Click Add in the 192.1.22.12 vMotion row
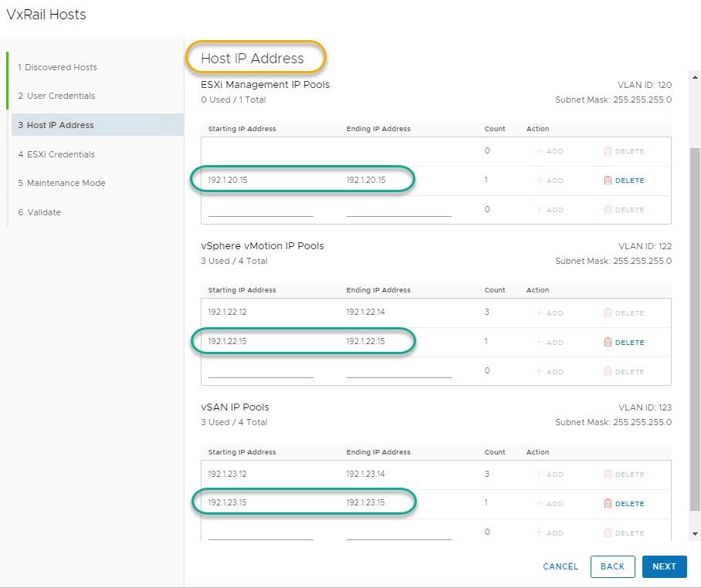 [549, 313]
